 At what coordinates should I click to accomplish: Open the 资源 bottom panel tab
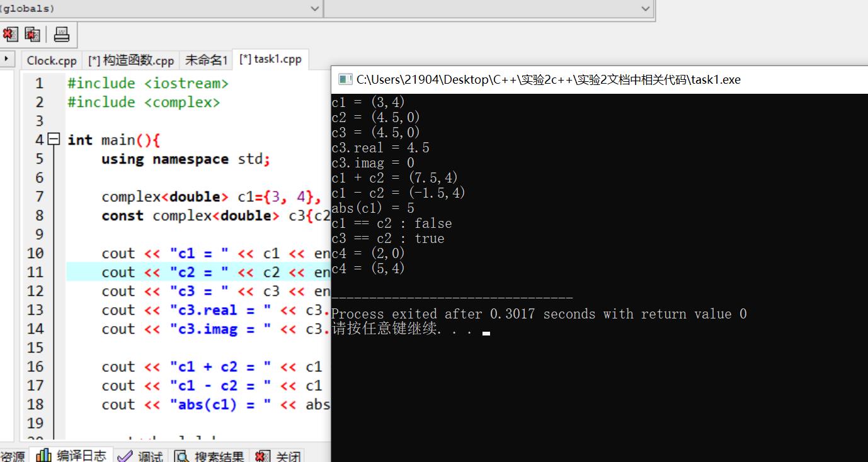pyautogui.click(x=13, y=456)
